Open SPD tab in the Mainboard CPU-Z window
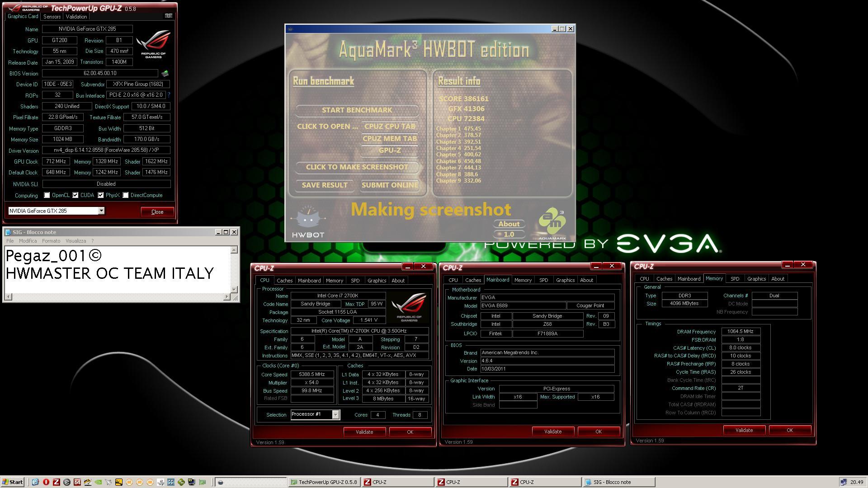The width and height of the screenshot is (868, 488). point(543,280)
